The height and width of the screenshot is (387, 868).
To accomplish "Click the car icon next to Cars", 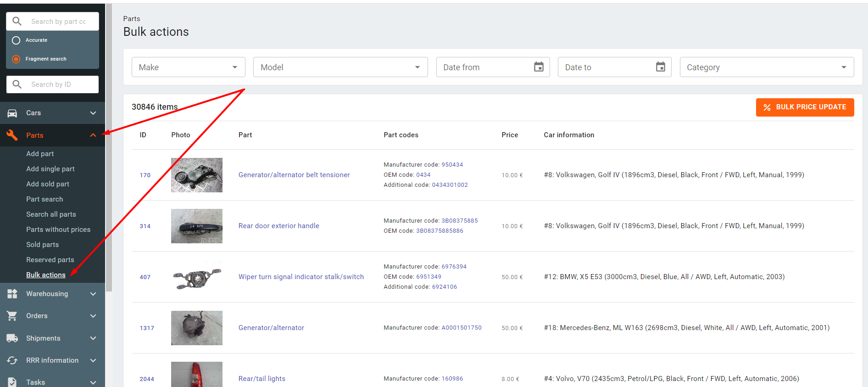I will (12, 113).
